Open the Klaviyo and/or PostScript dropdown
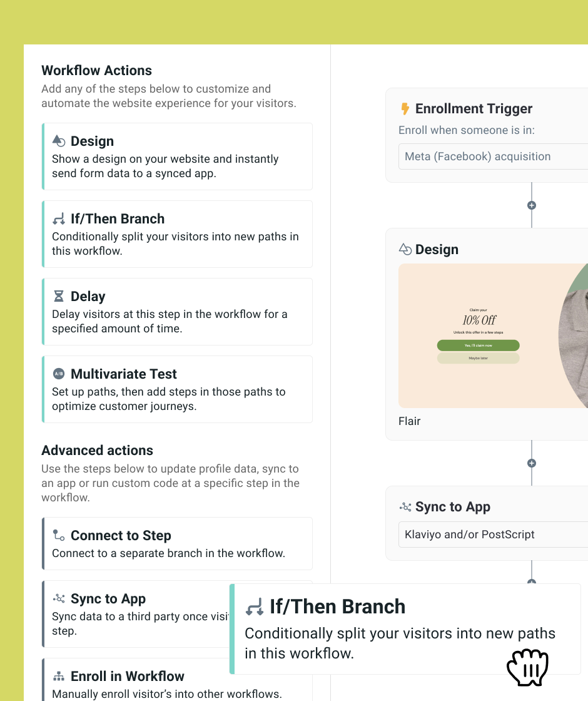Screen dimensions: 588x701 click(493, 535)
